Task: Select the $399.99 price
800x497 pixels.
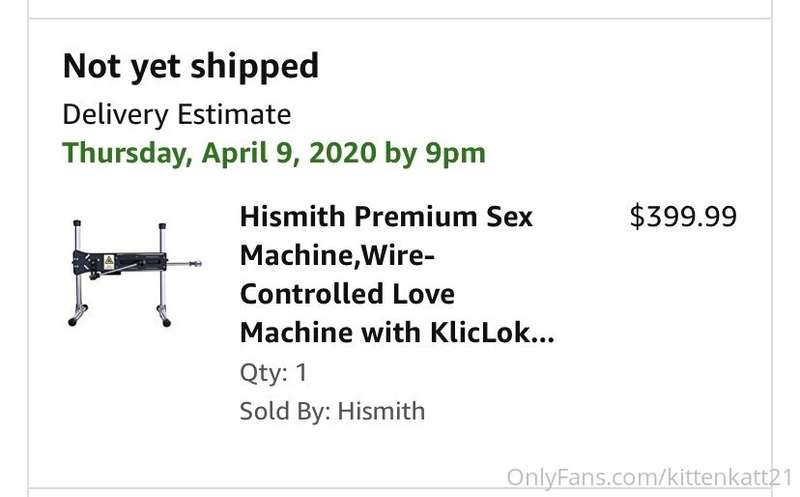Action: (x=683, y=216)
